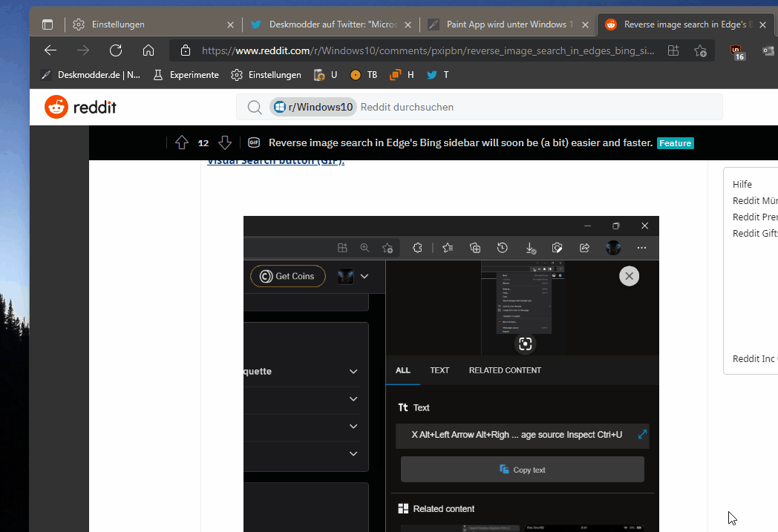Close the Paint App tab
This screenshot has height=532, width=778.
586,24
